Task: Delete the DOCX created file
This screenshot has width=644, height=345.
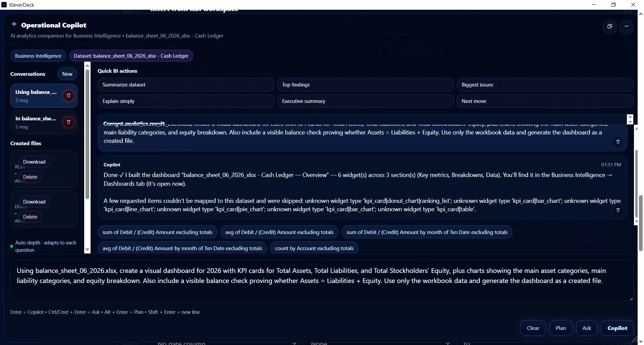Action: coord(30,217)
